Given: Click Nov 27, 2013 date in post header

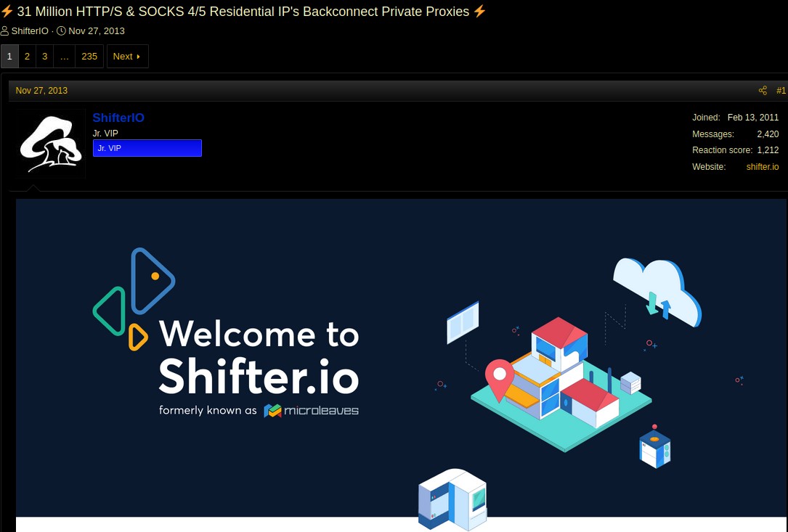Looking at the screenshot, I should point(41,91).
